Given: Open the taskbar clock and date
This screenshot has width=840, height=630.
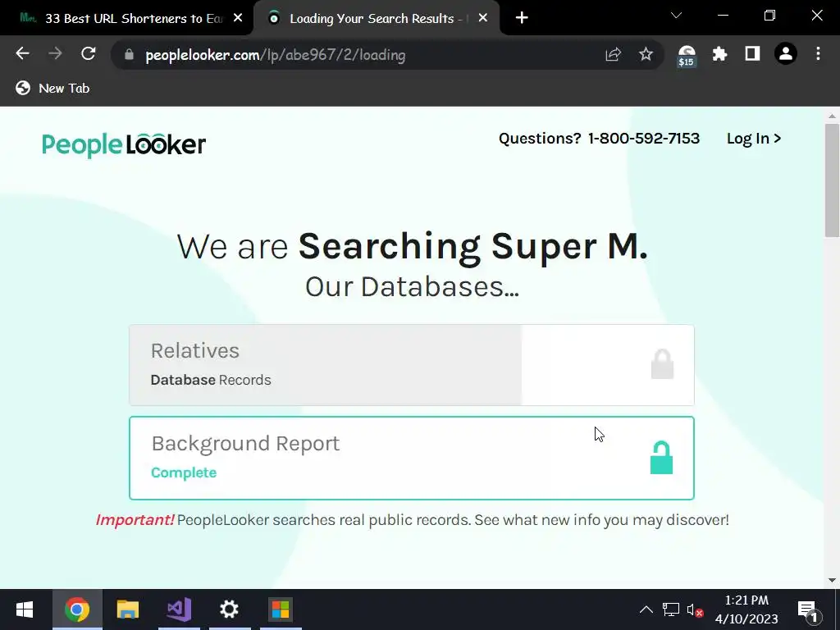Looking at the screenshot, I should (746, 609).
